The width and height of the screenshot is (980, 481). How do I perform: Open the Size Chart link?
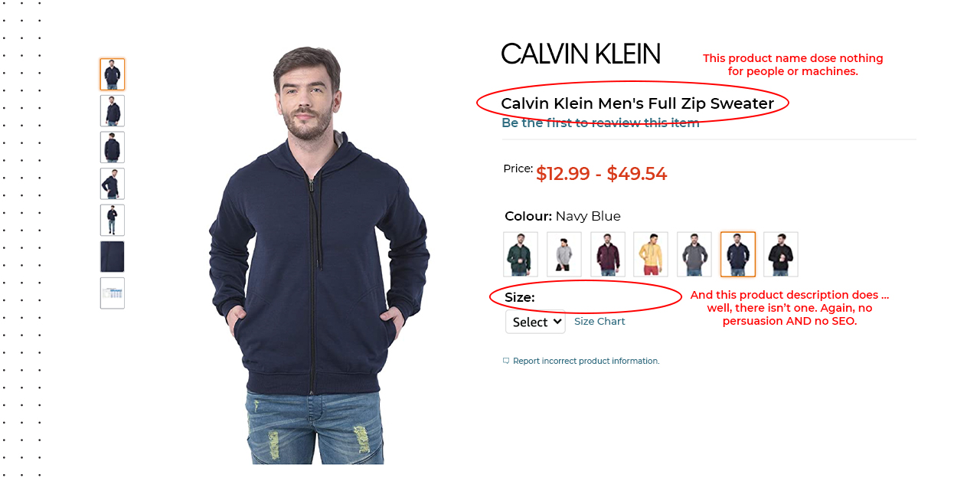pos(599,322)
